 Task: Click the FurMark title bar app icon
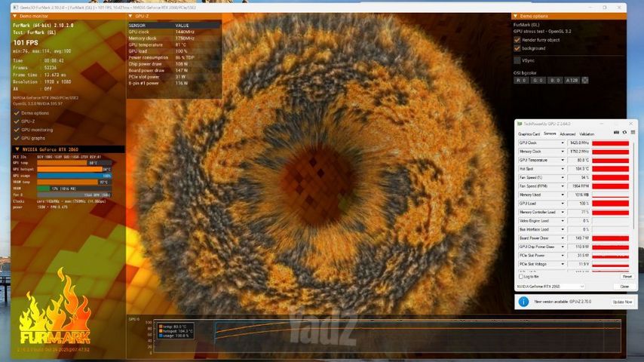pyautogui.click(x=16, y=8)
